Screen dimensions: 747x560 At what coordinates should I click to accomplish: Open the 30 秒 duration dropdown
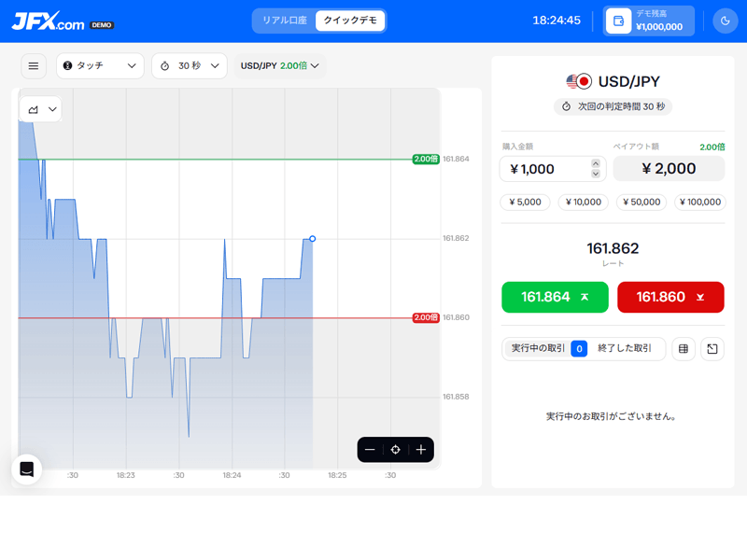(x=190, y=65)
